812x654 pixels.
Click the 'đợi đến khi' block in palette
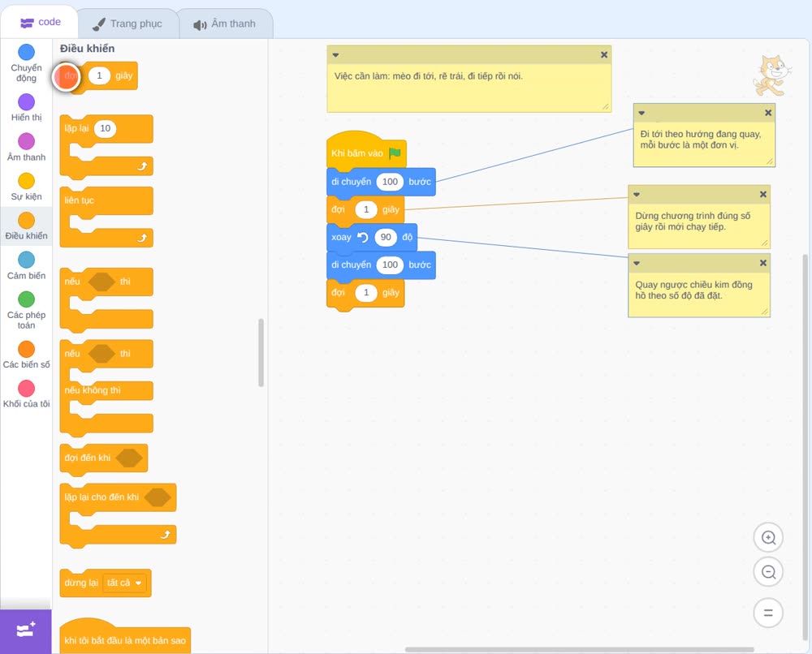(104, 458)
